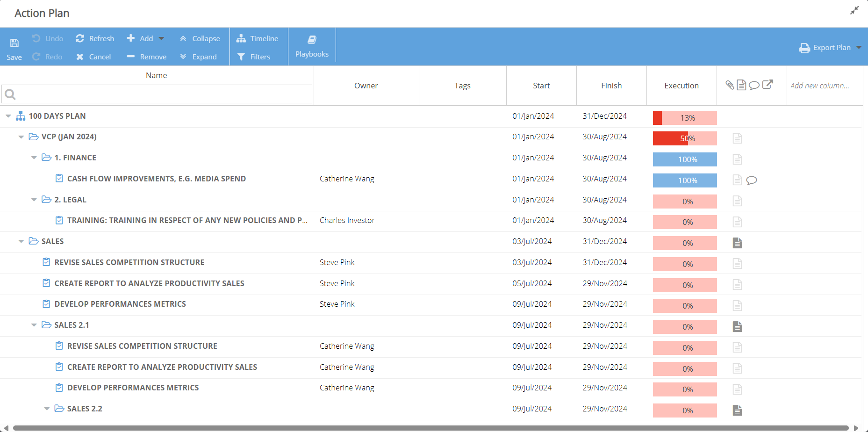Sort by the Owner column header
Viewport: 868px width, 432px height.
(366, 86)
